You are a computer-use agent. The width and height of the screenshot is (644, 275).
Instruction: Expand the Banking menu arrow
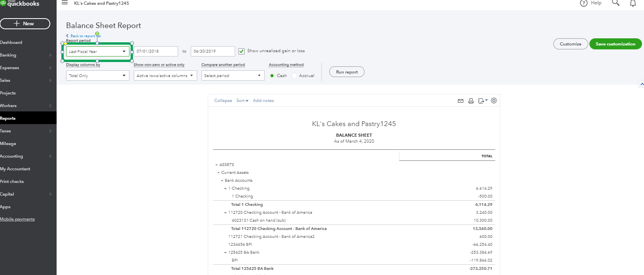pyautogui.click(x=50, y=55)
